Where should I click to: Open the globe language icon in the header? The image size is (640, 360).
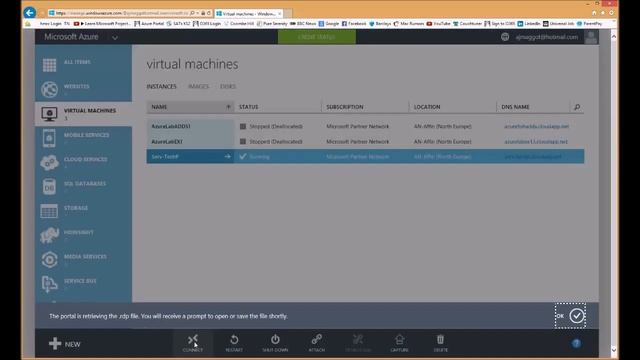(x=505, y=37)
